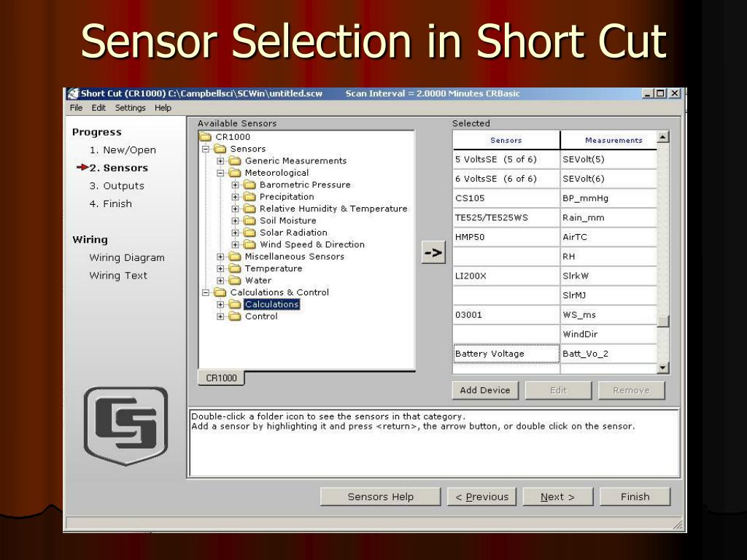Image resolution: width=747 pixels, height=560 pixels.
Task: Expand the Water node
Action: (220, 281)
